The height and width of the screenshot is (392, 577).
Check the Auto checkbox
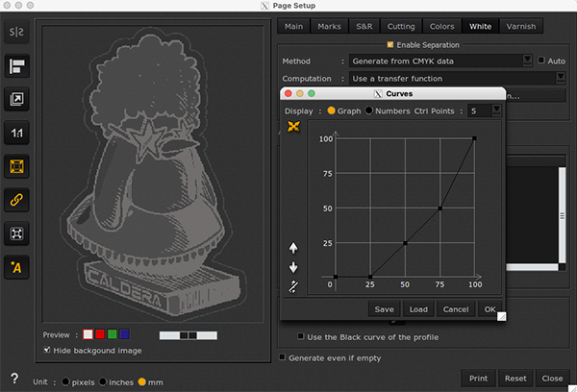point(540,61)
